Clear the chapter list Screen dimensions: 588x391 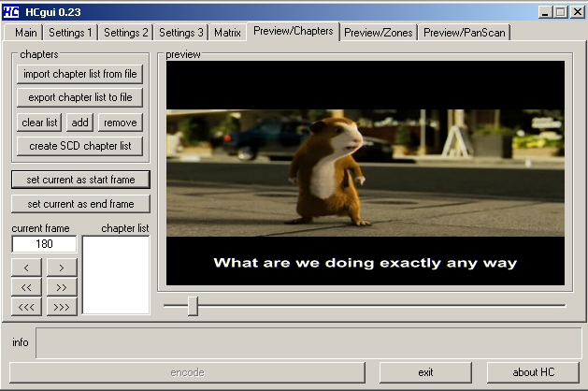click(39, 123)
